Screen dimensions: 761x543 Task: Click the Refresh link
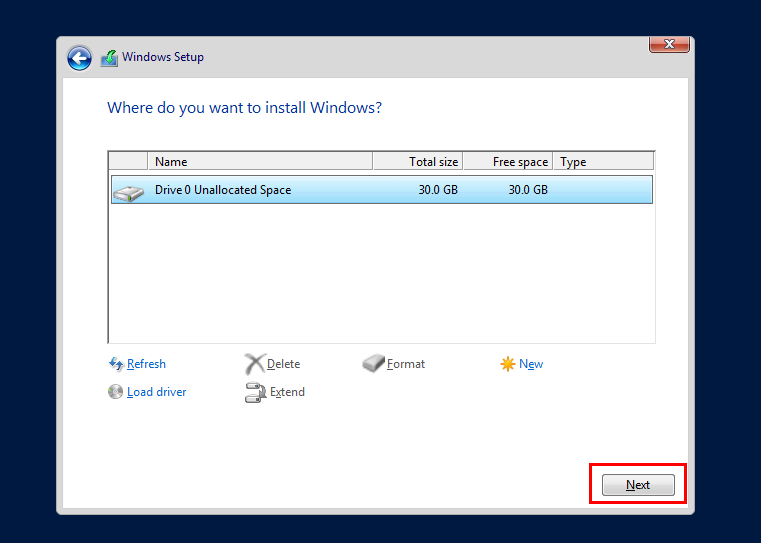pos(146,364)
